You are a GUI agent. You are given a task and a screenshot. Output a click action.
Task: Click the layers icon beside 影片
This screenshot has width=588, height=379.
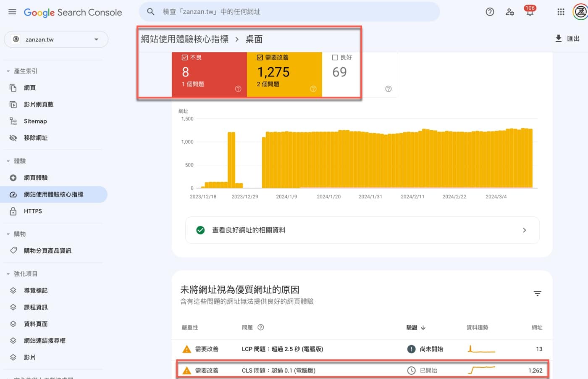click(13, 358)
